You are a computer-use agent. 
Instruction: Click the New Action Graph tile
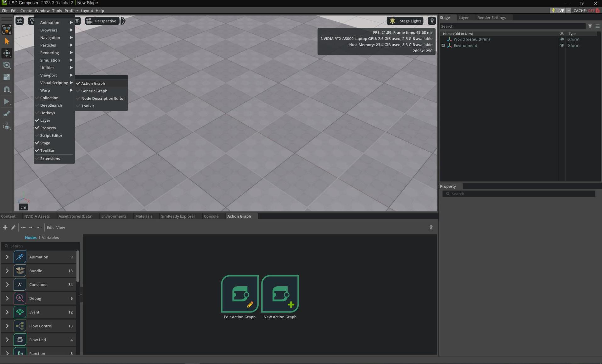point(280,294)
